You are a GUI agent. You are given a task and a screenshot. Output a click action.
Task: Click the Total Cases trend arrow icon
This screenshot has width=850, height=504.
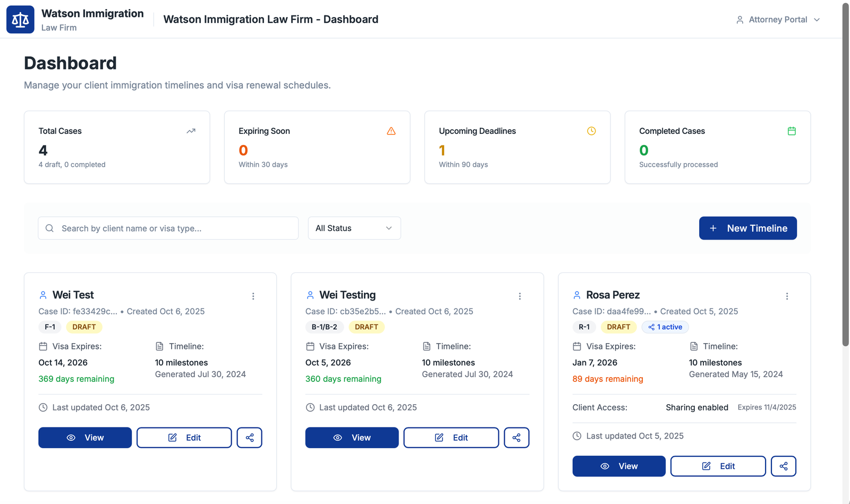click(191, 131)
